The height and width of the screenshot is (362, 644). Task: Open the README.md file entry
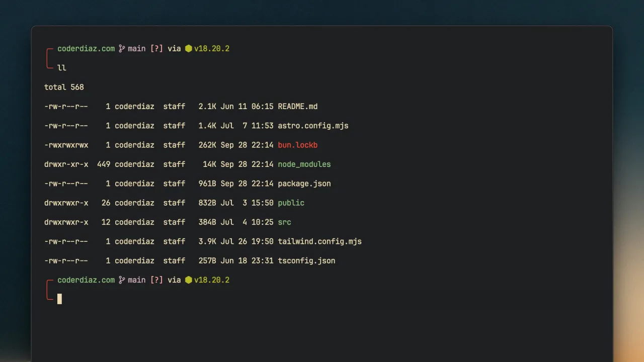click(297, 106)
